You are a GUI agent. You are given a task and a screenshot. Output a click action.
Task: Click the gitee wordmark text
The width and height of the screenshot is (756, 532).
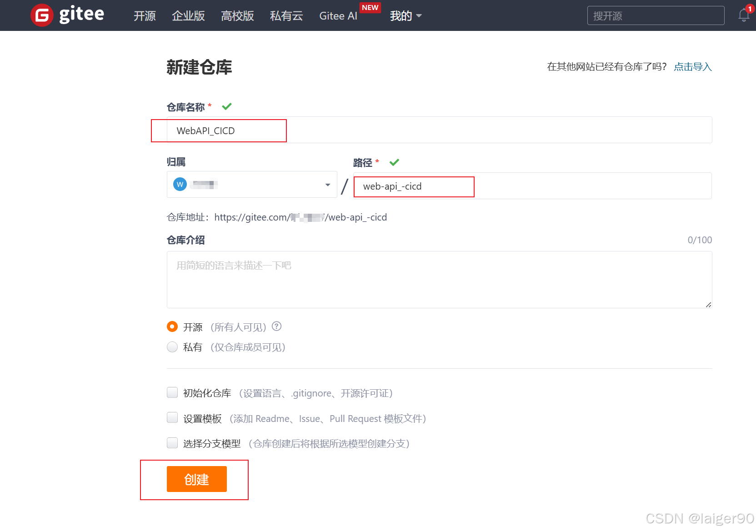click(82, 15)
